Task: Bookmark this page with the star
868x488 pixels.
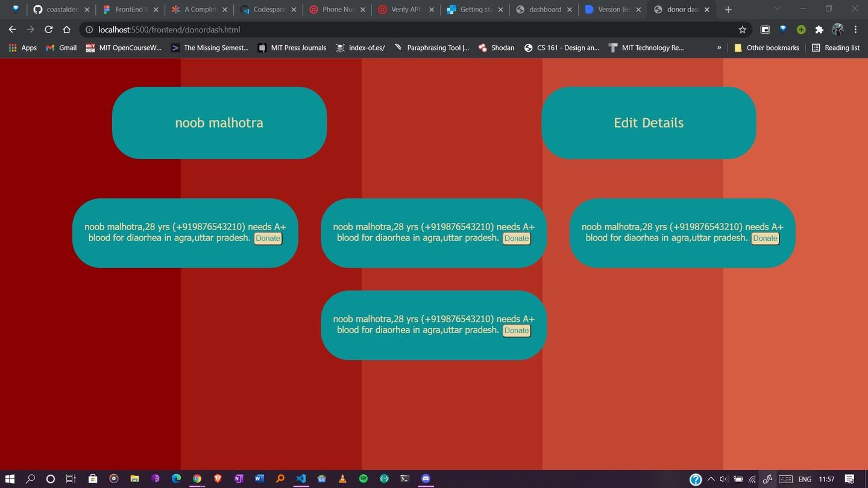Action: pyautogui.click(x=742, y=30)
